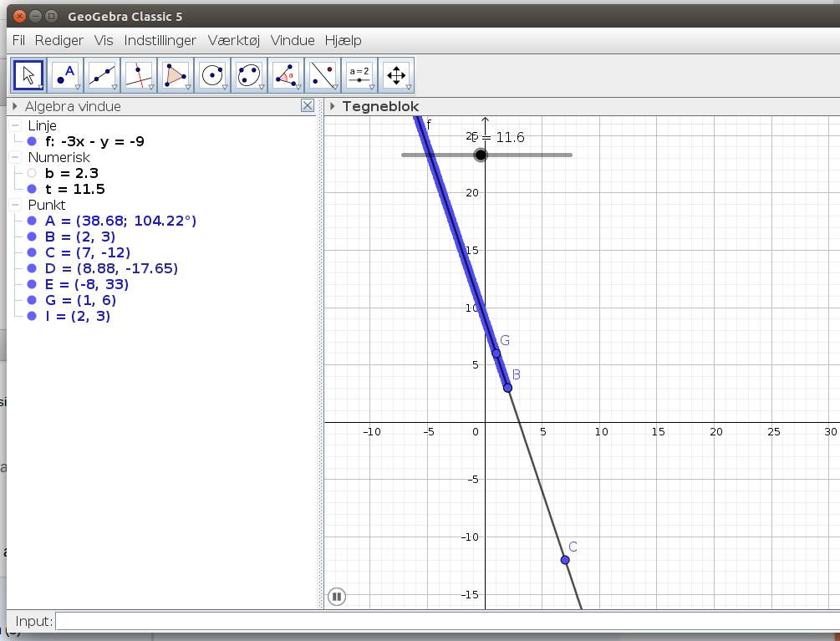Select the C = (7, -12) entry
Image resolution: width=840 pixels, height=641 pixels.
87,252
